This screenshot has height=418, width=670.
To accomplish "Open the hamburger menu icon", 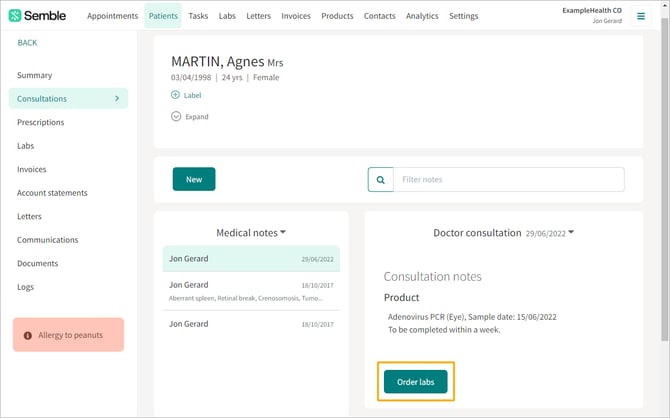I will pos(641,16).
